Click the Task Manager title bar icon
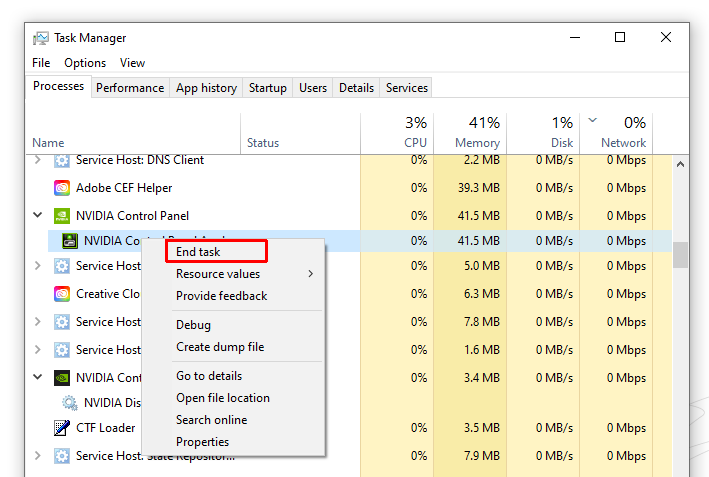This screenshot has width=709, height=477. point(41,38)
